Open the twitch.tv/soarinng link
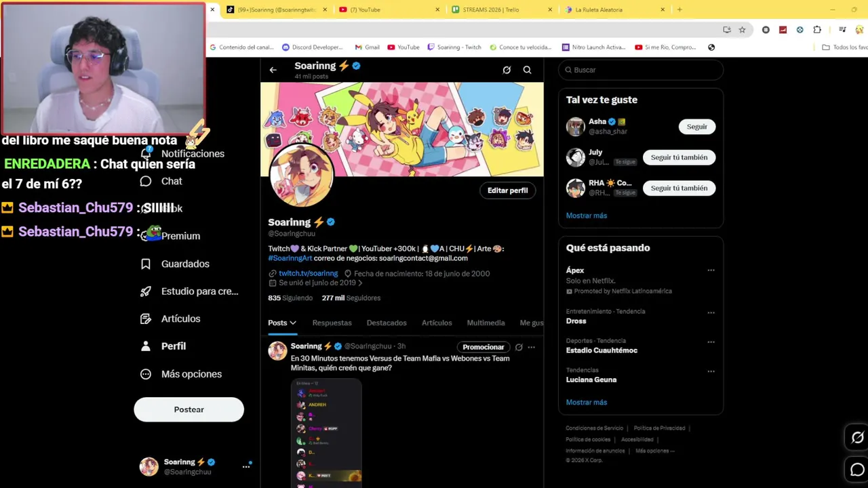 pyautogui.click(x=308, y=274)
